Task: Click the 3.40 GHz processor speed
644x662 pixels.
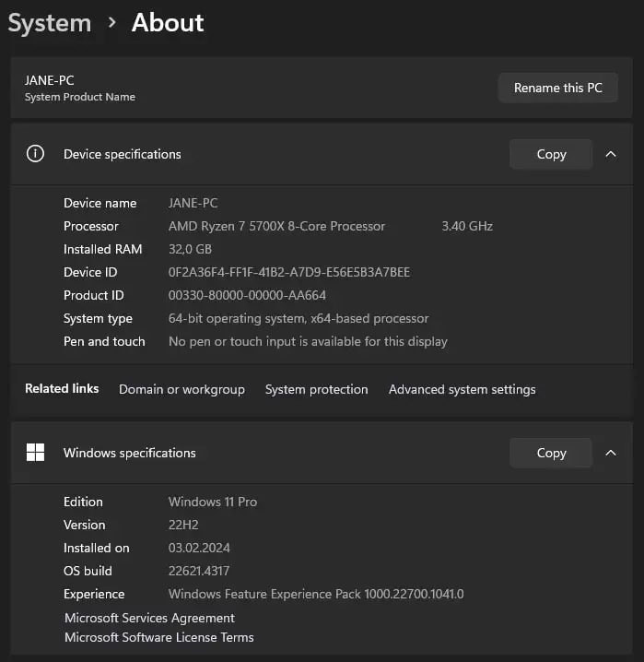Action: [467, 226]
